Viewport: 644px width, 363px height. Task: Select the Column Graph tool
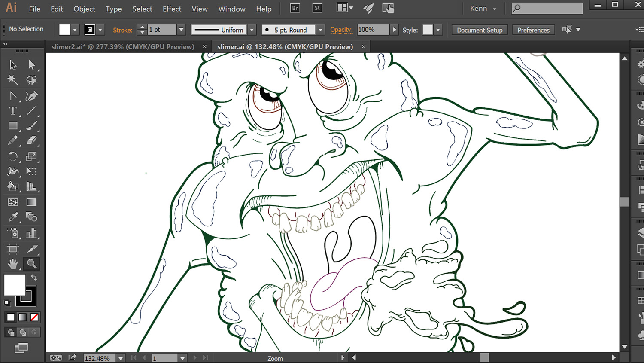tap(31, 233)
